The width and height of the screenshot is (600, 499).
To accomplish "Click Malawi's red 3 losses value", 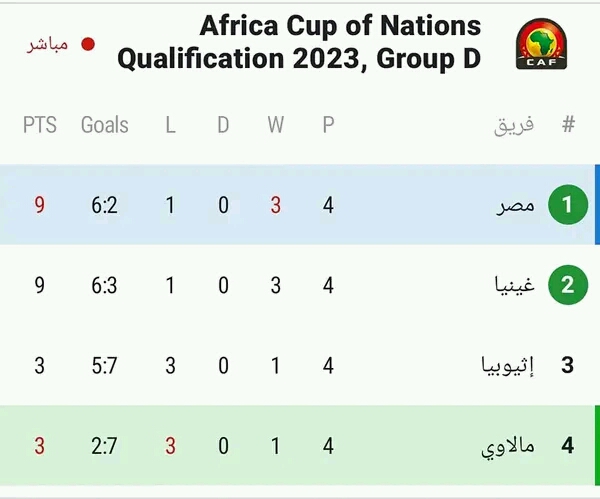I will click(170, 446).
